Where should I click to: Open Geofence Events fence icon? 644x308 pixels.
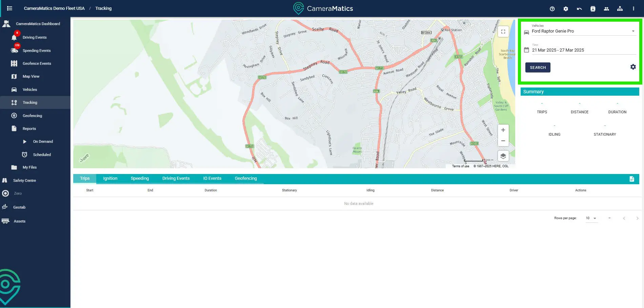tap(14, 63)
